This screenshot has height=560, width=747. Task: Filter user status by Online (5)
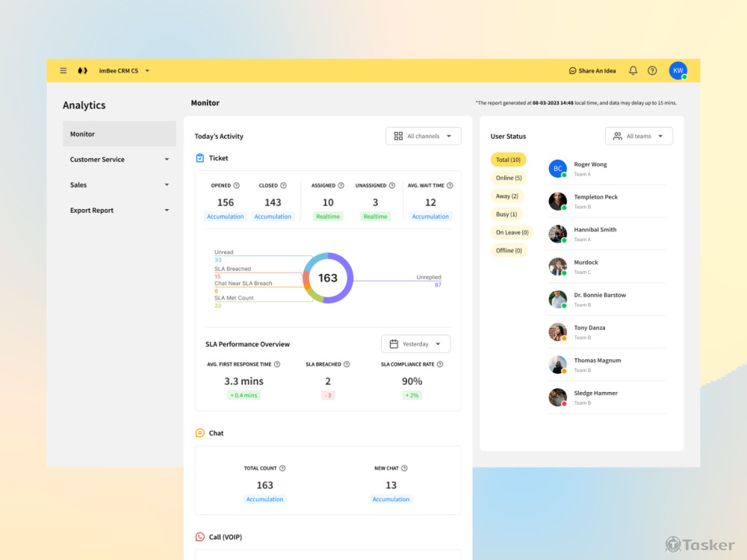(509, 178)
